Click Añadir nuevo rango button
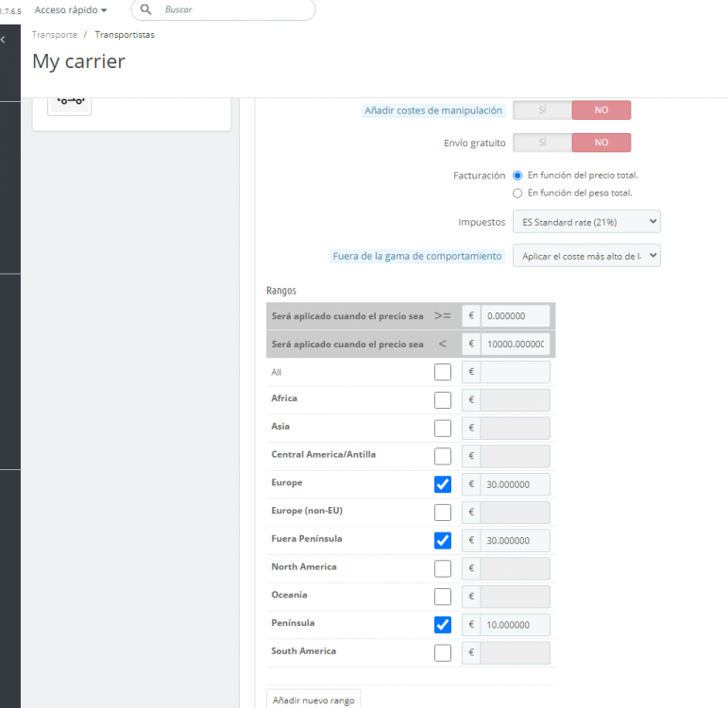 pyautogui.click(x=313, y=700)
